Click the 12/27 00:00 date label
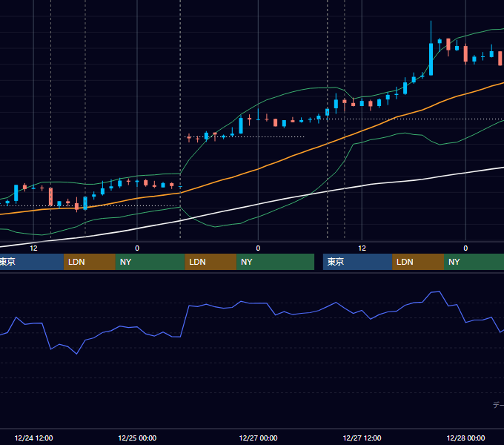Image resolution: width=504 pixels, height=445 pixels. [x=258, y=438]
